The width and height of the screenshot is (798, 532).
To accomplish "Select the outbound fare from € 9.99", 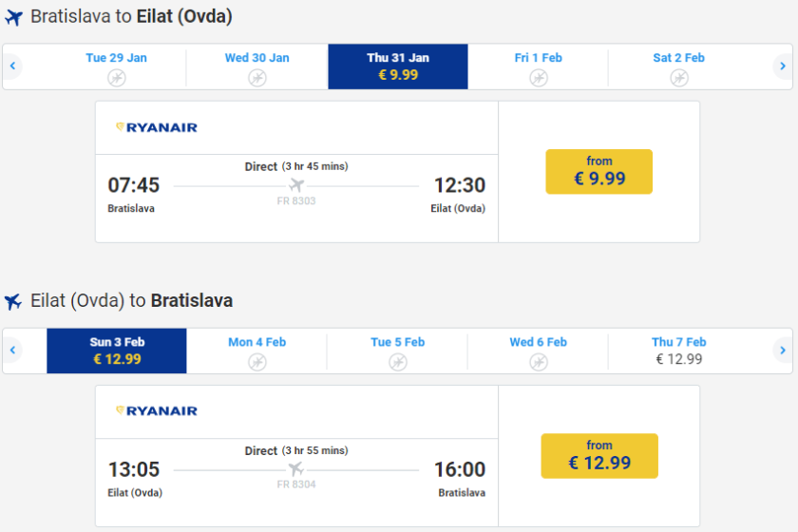I will (x=598, y=172).
